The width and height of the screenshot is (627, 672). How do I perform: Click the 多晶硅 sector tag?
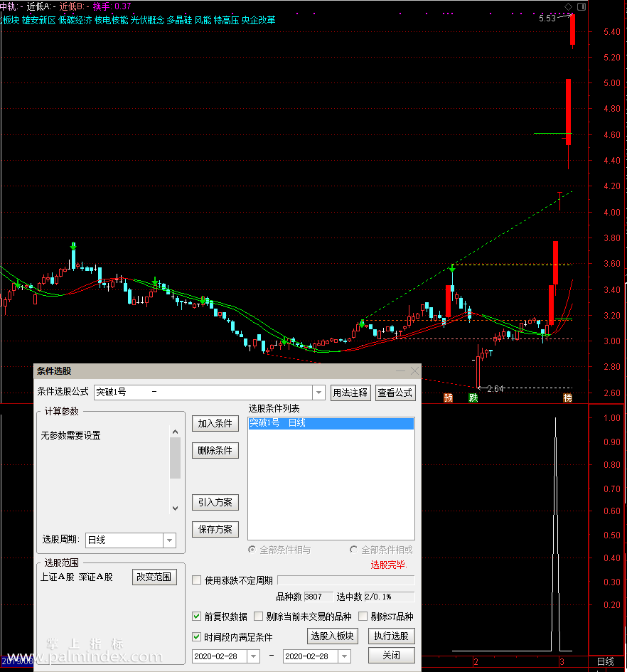click(179, 20)
